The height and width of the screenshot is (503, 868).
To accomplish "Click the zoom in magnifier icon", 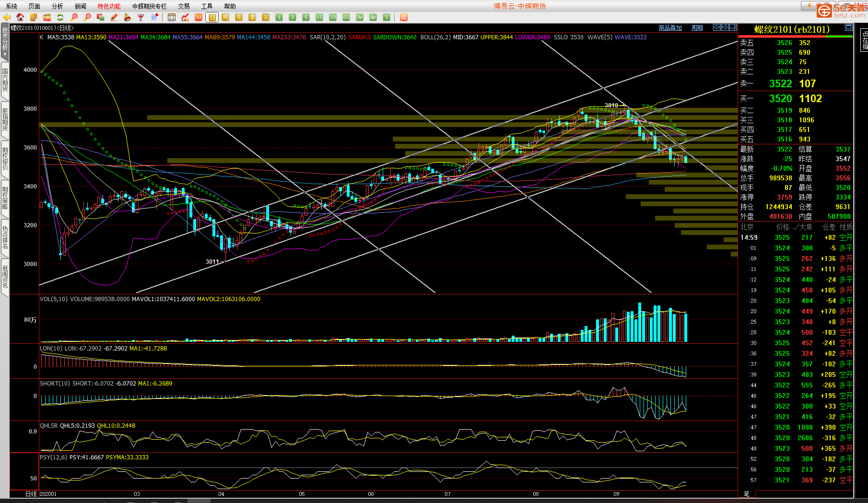I will 74,17.
